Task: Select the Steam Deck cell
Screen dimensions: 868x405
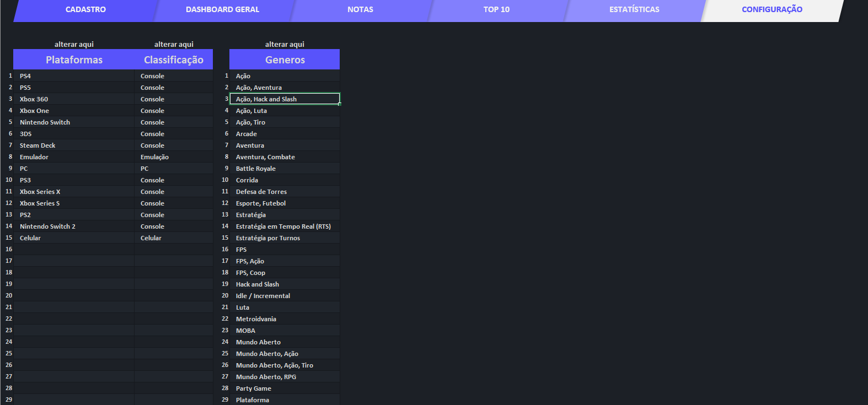Action: (x=74, y=145)
